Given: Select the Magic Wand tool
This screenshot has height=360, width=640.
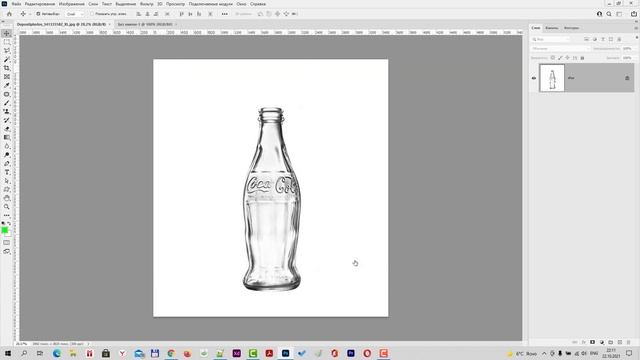Looking at the screenshot, I should pyautogui.click(x=7, y=60).
